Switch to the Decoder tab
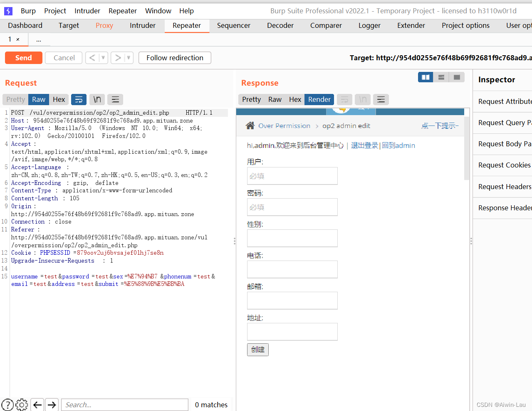 point(280,25)
